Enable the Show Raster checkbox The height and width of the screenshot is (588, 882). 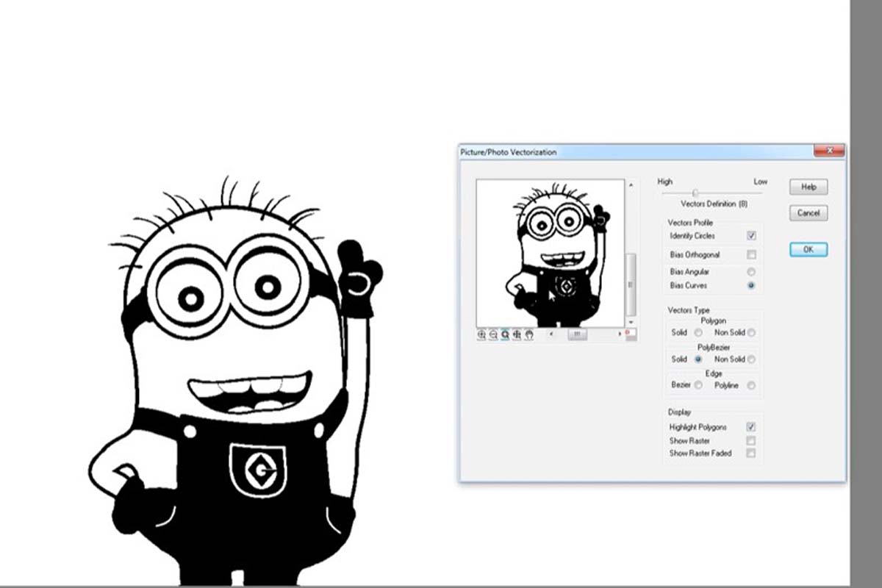(x=751, y=441)
